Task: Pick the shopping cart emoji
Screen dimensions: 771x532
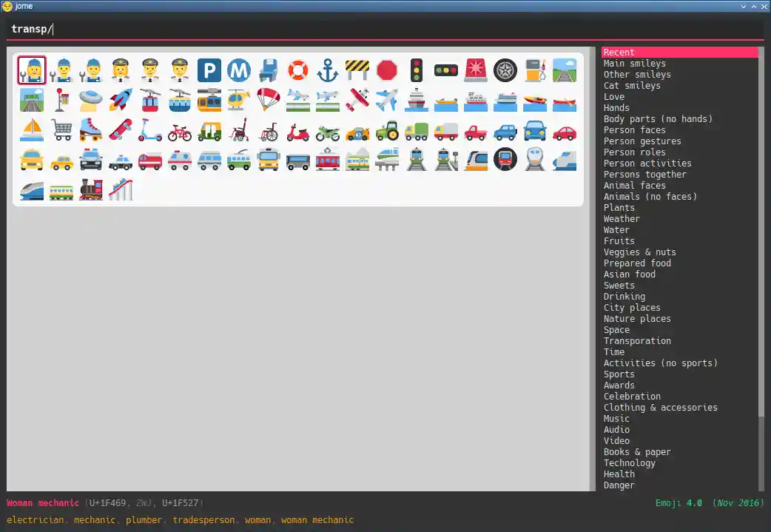Action: [61, 130]
